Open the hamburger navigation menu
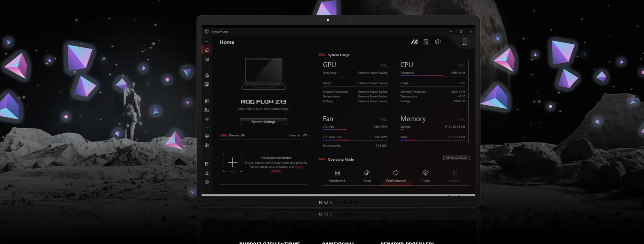 207,40
